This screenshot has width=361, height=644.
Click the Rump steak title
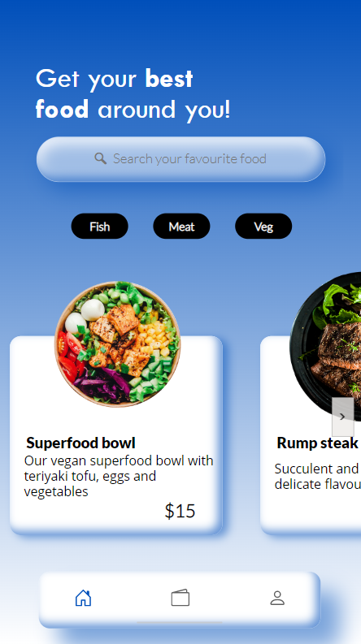tap(317, 443)
